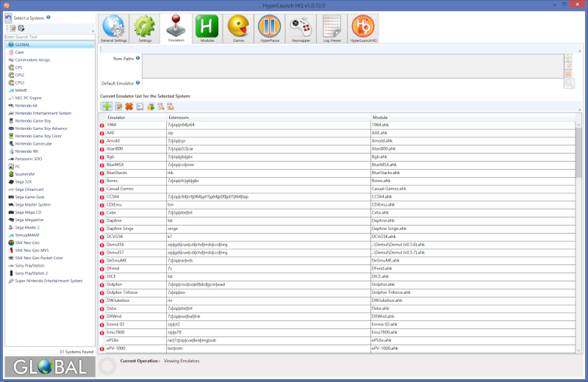
Task: Click the info icon next to Select a System
Action: pyautogui.click(x=49, y=17)
